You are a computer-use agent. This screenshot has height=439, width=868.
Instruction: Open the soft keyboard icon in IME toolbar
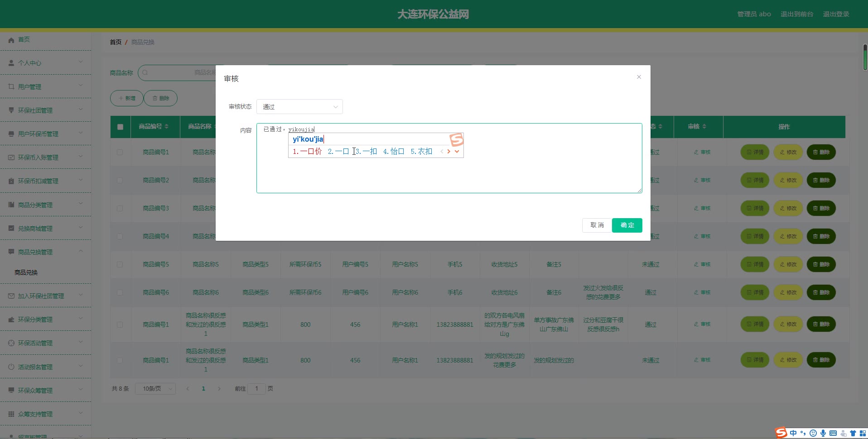[833, 433]
